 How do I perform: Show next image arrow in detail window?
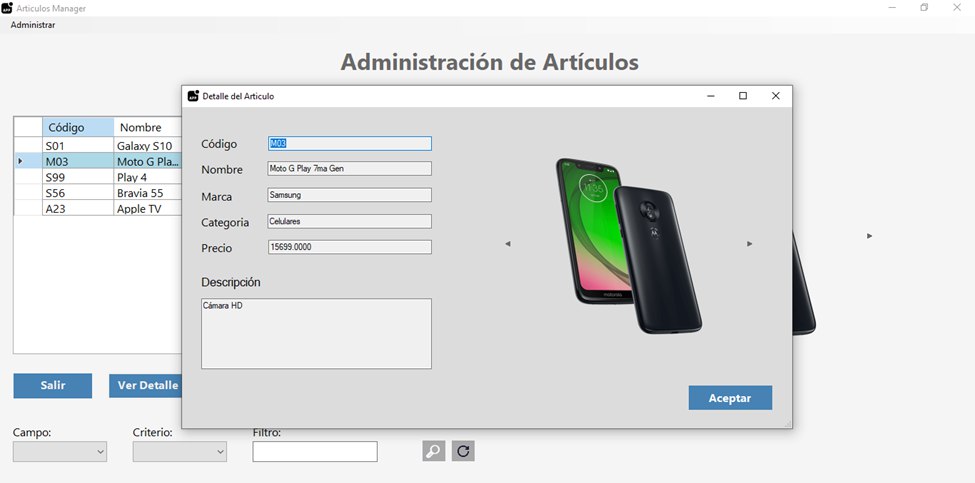coord(749,244)
